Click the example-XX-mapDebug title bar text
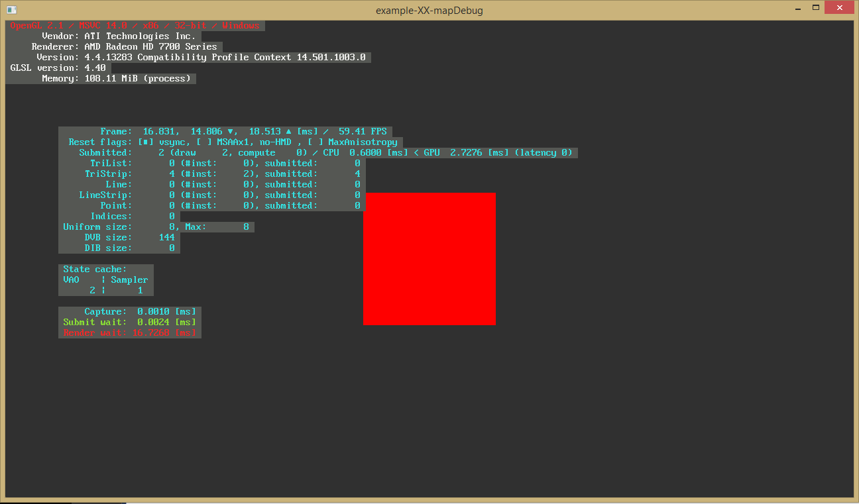The image size is (859, 504). (x=429, y=10)
